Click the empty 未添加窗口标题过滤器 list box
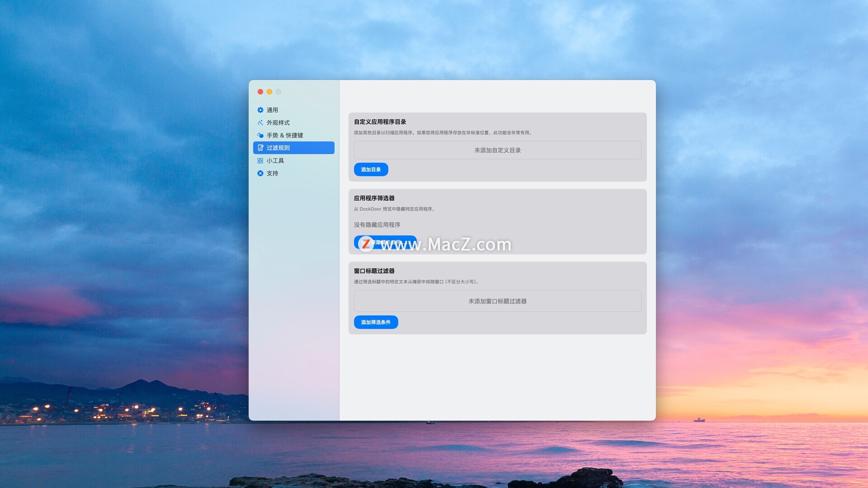The height and width of the screenshot is (488, 868). [x=497, y=301]
